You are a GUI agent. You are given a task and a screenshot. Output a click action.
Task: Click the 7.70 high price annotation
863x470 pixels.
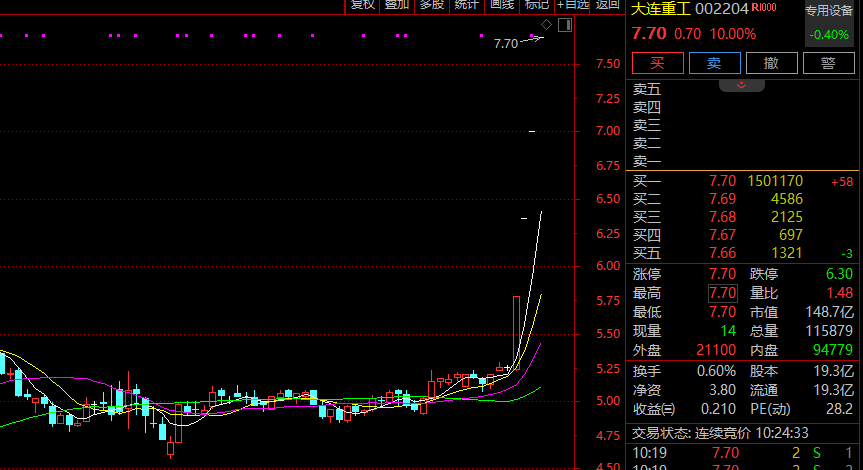[x=506, y=43]
